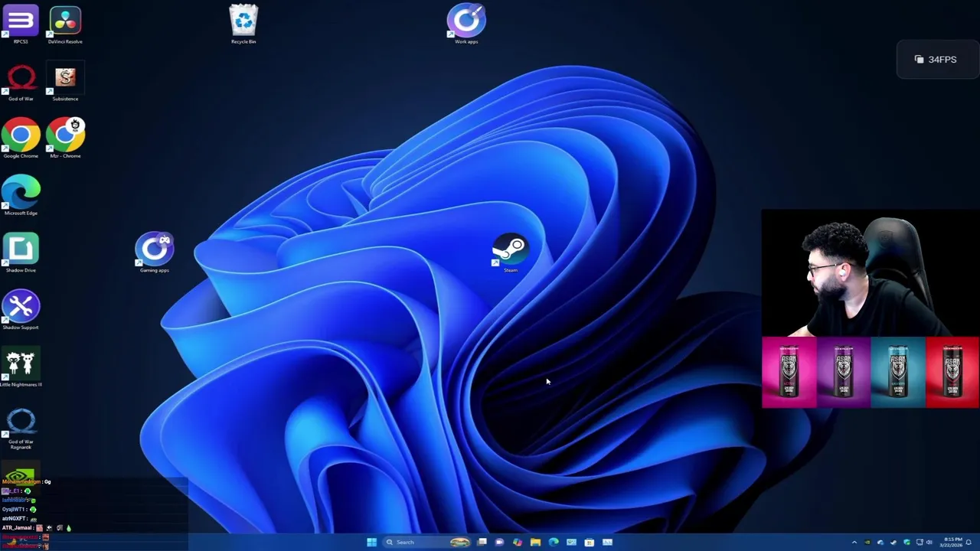Launch Steam from the desktop
Viewport: 980px width, 551px height.
coord(511,253)
